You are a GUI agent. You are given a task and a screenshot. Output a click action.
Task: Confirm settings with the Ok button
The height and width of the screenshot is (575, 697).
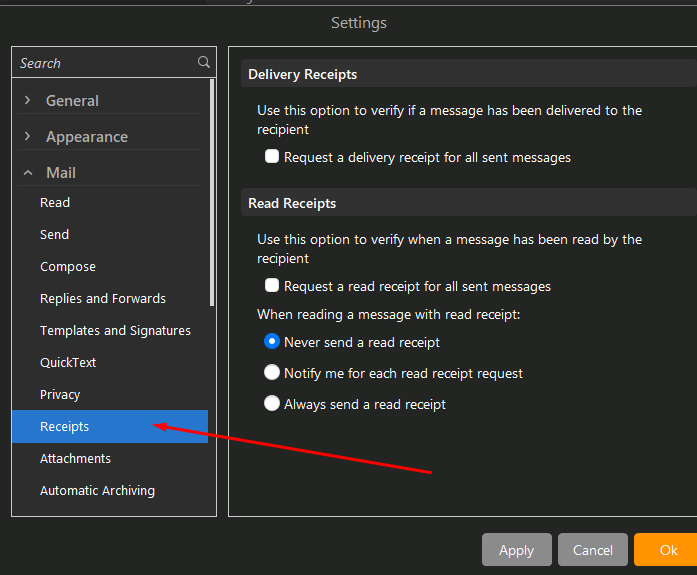point(666,550)
